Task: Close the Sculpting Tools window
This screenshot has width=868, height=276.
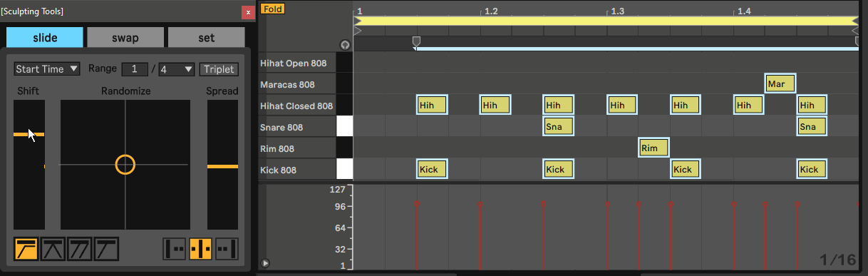Action: click(247, 11)
